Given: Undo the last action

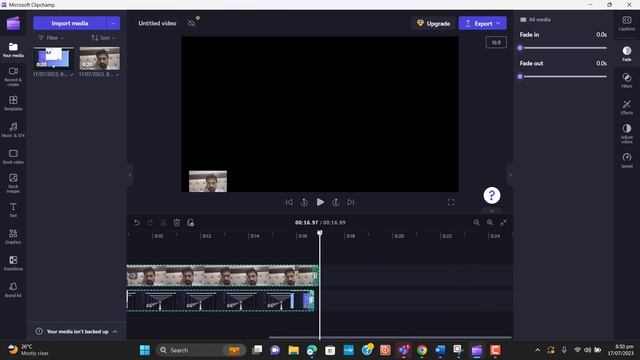Looking at the screenshot, I should (x=137, y=222).
